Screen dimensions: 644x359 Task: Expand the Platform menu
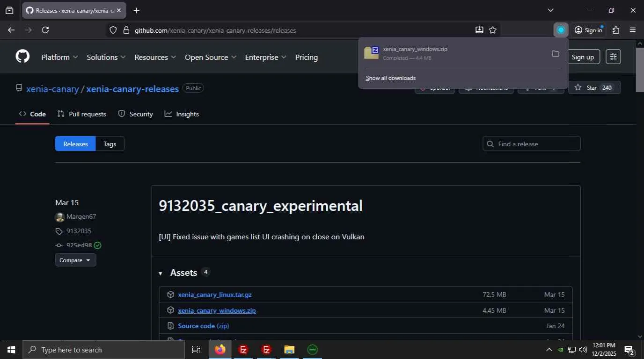point(59,57)
